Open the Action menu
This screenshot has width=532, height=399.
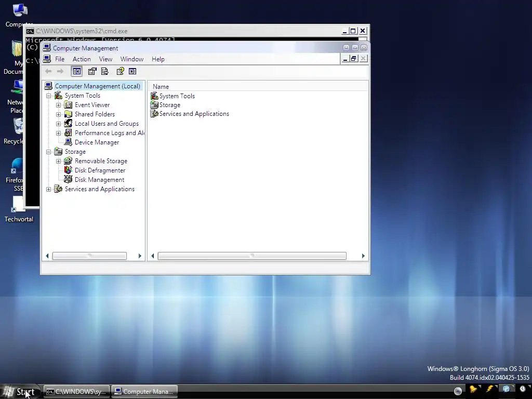coord(82,59)
